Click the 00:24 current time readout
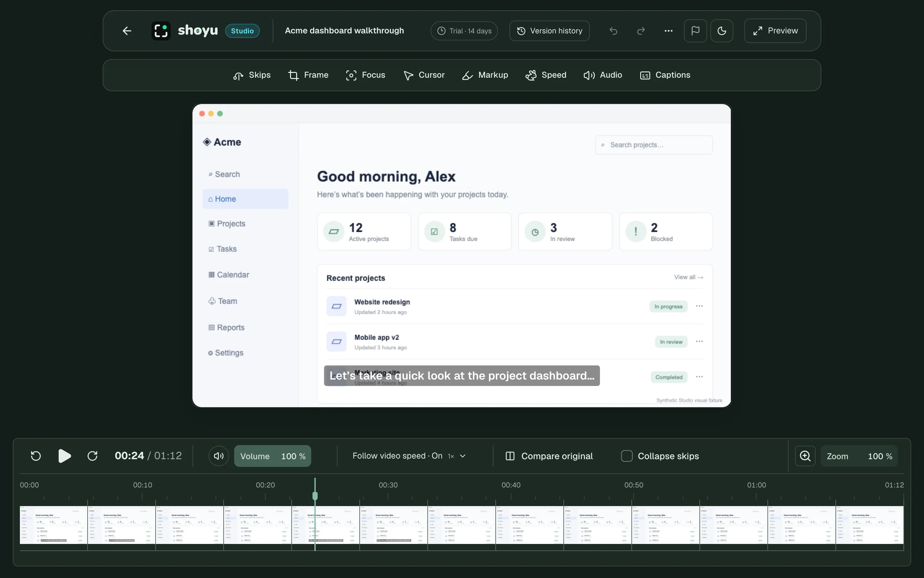Screen dimensions: 924x578 129,456
